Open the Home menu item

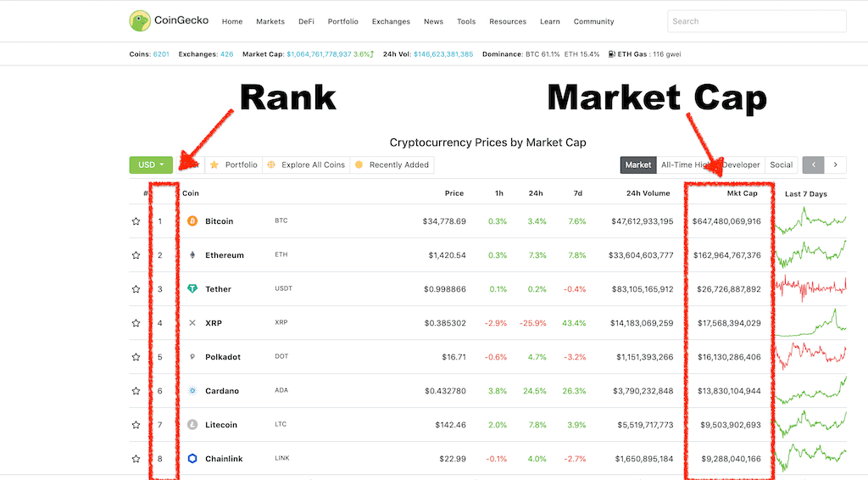[x=232, y=21]
